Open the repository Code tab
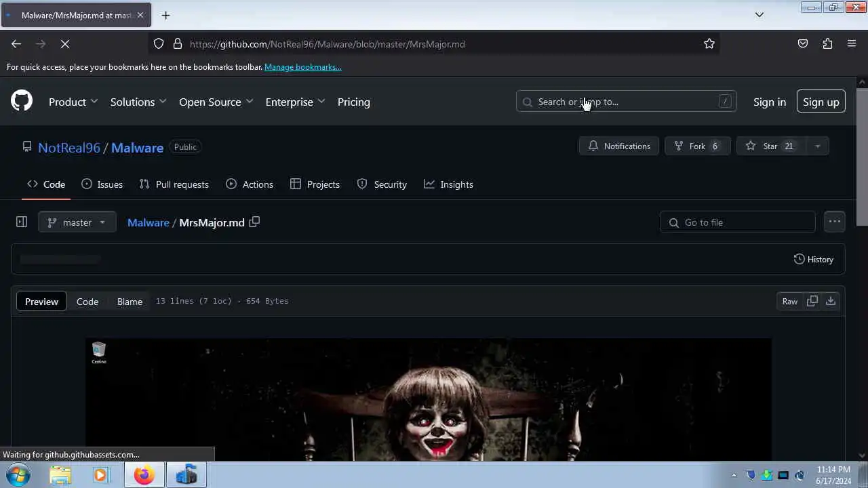868x488 pixels. point(46,184)
